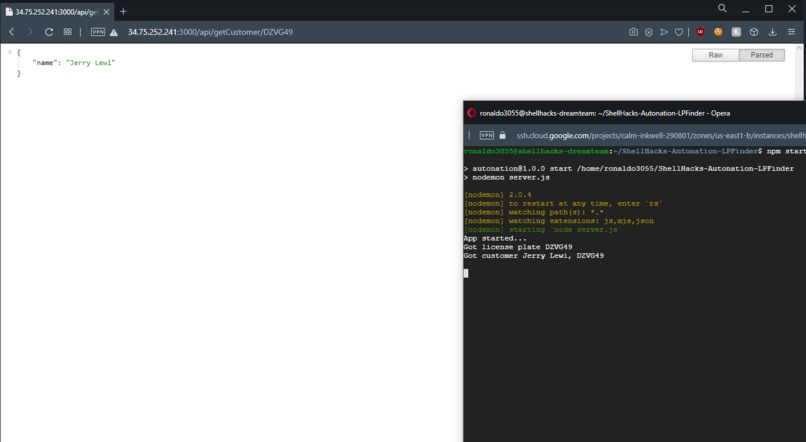Image resolution: width=806 pixels, height=442 pixels.
Task: Click the padlock in the SSH window
Action: pyautogui.click(x=502, y=136)
